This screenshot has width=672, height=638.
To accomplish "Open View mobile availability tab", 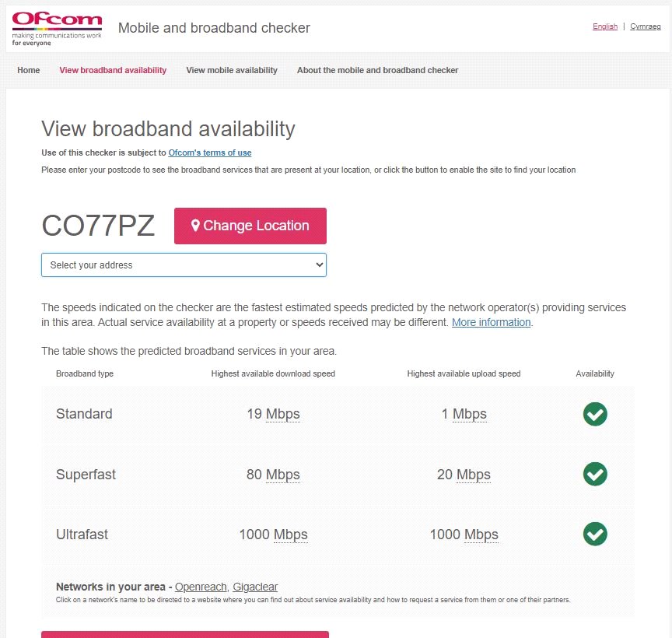I will [x=232, y=70].
